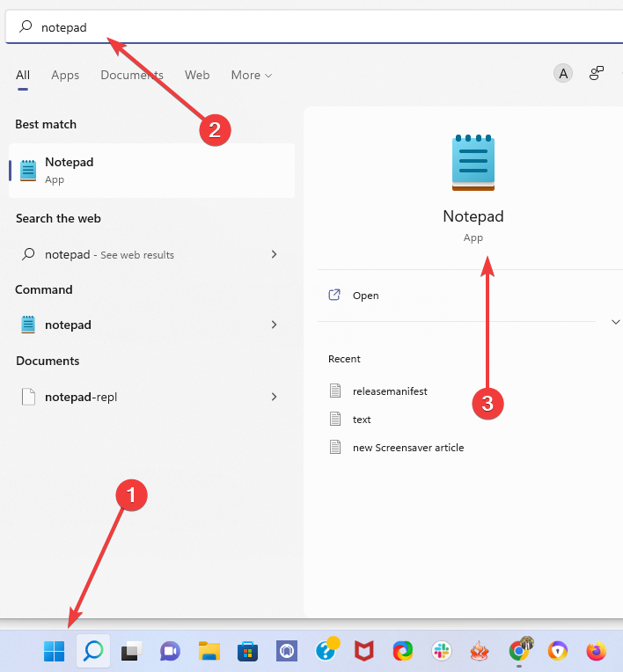Open the recent file named text
623x672 pixels.
tap(362, 420)
